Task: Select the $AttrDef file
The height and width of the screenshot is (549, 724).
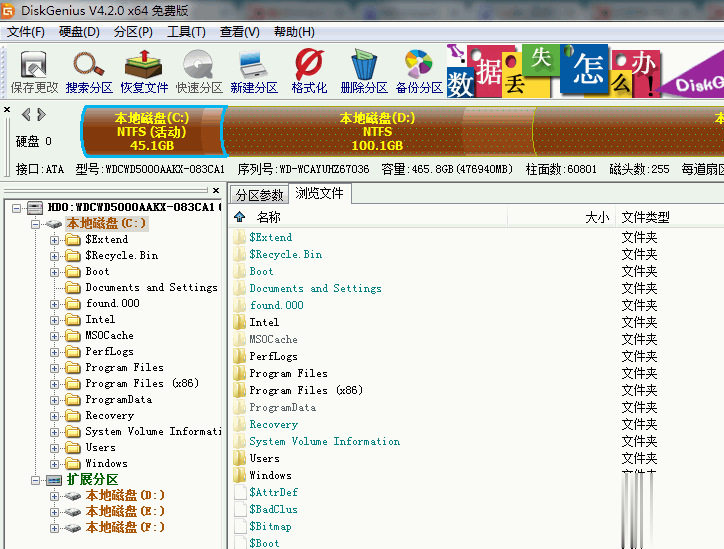Action: point(273,492)
